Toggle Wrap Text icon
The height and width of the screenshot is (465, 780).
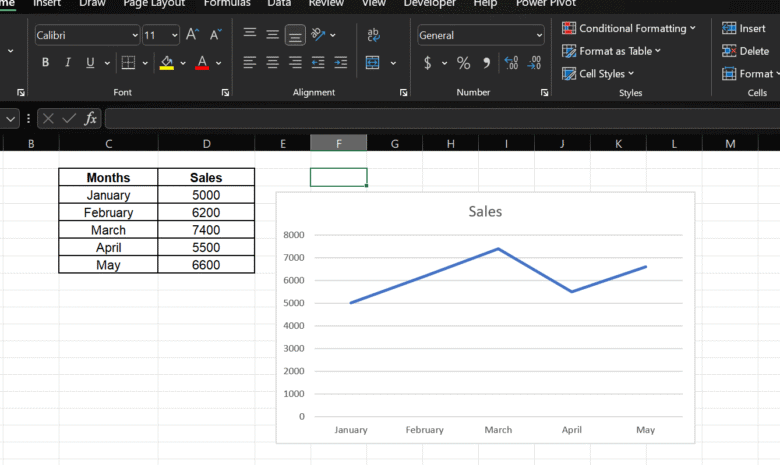(373, 35)
